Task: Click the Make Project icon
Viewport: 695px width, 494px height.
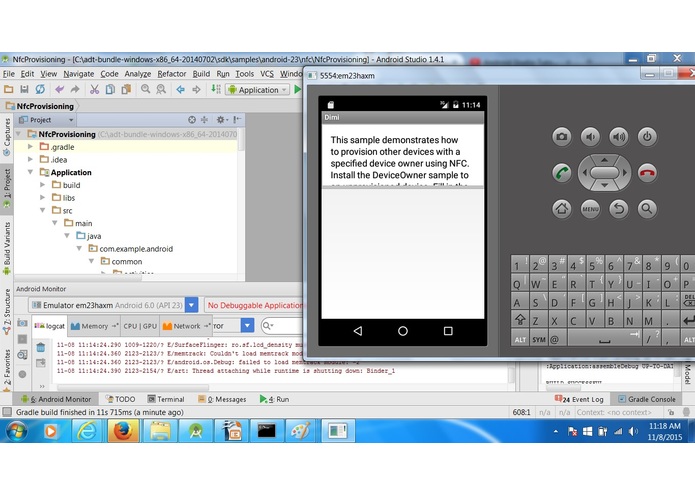Action: 216,89
